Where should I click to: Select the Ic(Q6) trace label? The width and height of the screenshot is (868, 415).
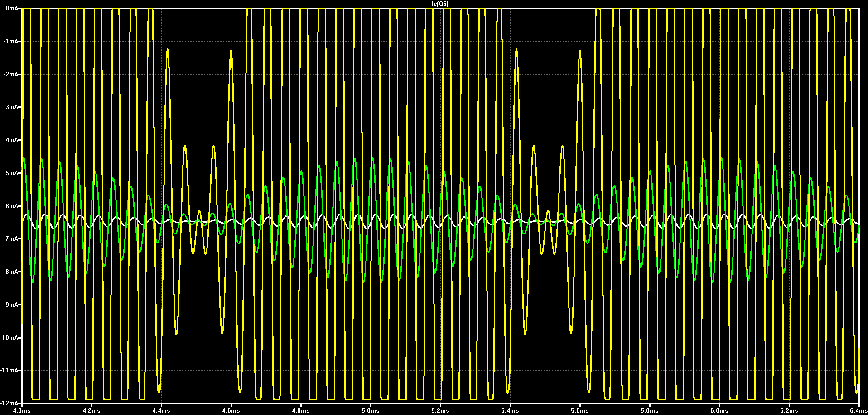click(x=440, y=4)
